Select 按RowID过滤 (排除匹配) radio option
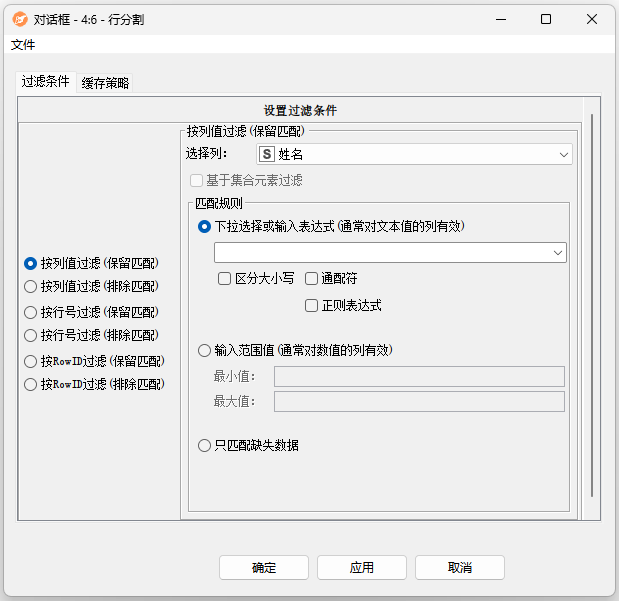The width and height of the screenshot is (619, 601). point(31,384)
